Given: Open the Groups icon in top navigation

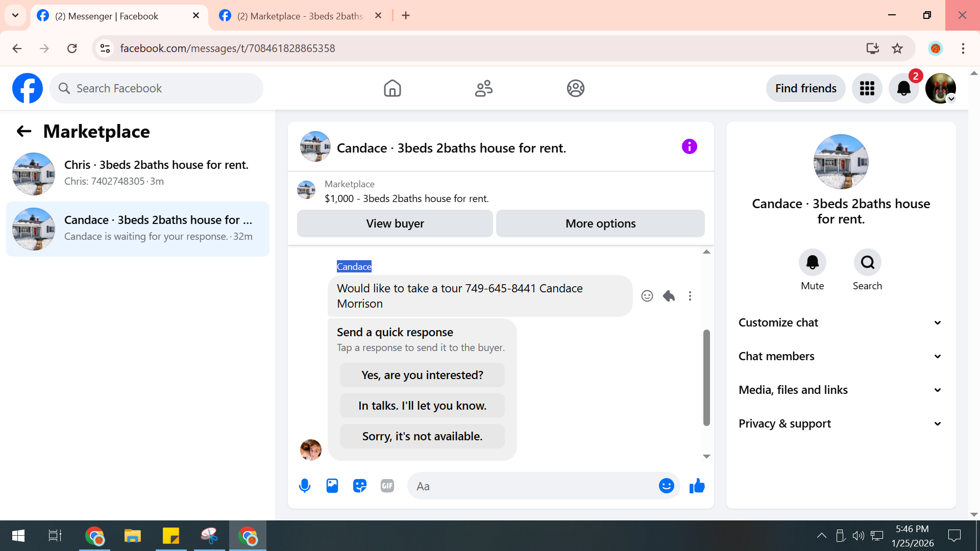Looking at the screenshot, I should pos(575,88).
